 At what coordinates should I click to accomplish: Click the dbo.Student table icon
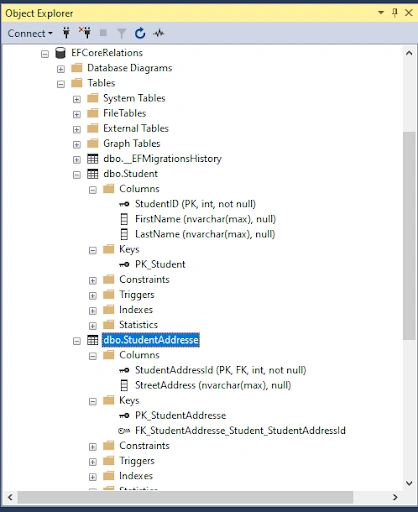(x=93, y=174)
